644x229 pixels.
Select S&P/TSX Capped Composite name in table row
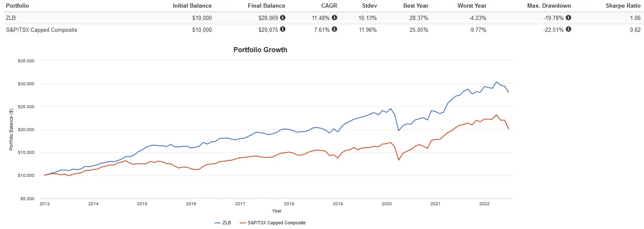coord(41,30)
